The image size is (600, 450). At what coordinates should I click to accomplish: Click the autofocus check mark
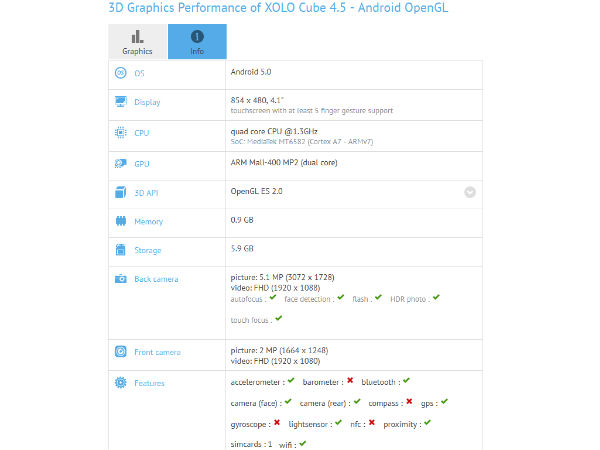coord(273,297)
